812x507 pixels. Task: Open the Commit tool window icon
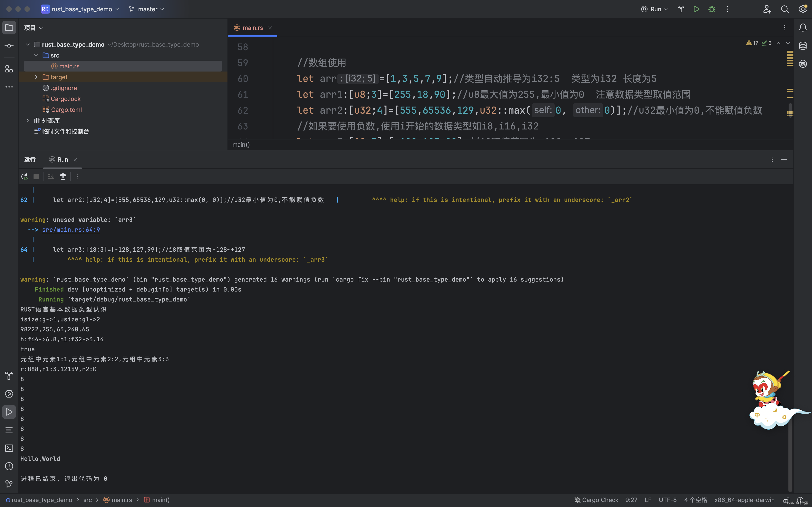coord(9,45)
